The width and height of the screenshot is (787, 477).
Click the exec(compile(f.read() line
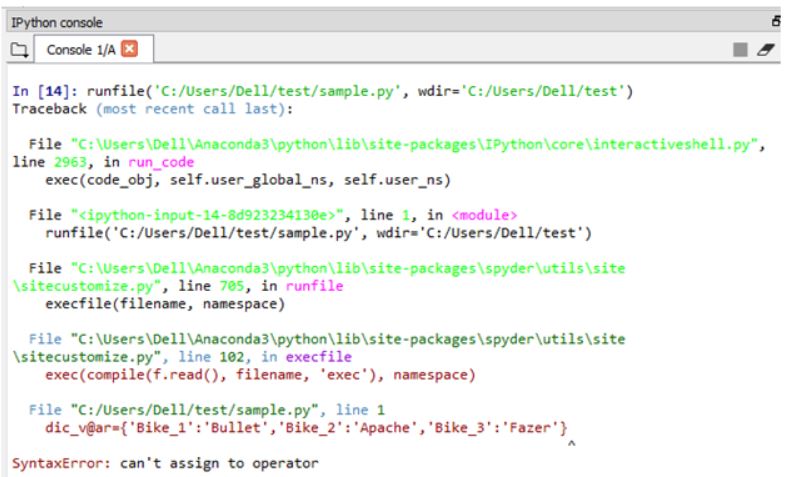[260, 375]
